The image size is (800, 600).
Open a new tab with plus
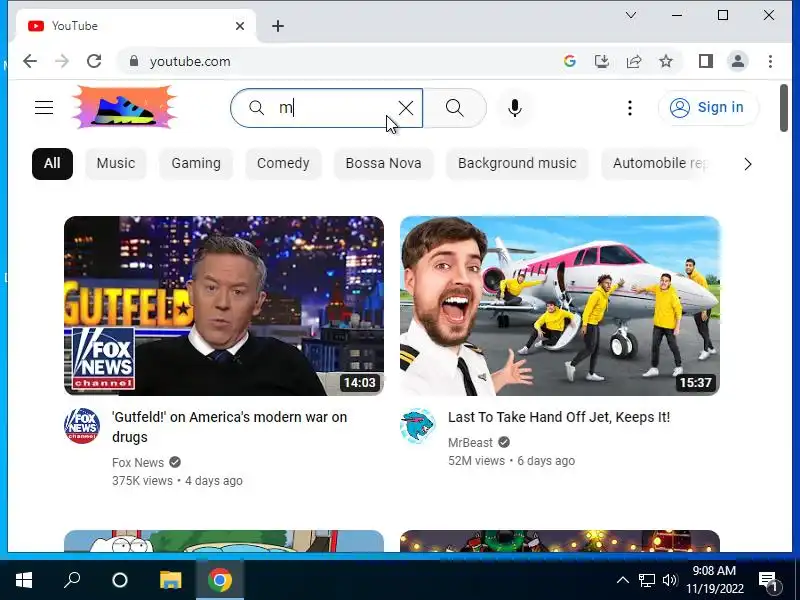click(x=278, y=26)
